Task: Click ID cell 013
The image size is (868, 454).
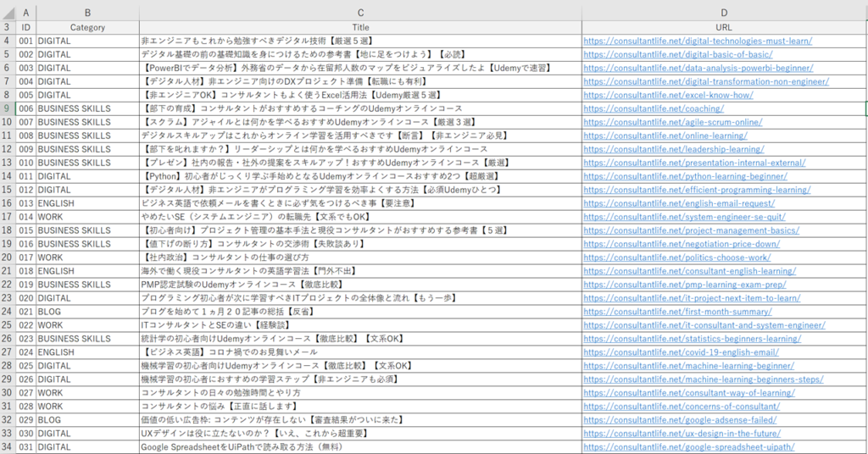Action: (25, 203)
